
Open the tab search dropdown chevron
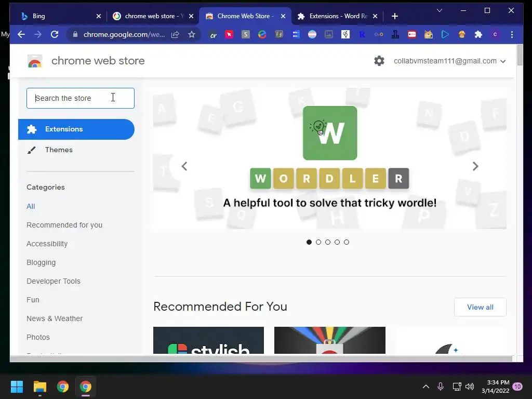click(440, 10)
